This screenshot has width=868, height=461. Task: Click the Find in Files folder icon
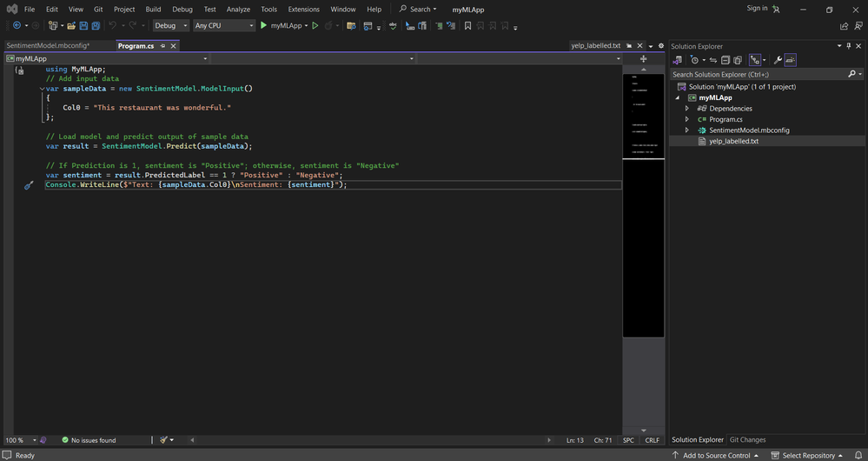350,25
